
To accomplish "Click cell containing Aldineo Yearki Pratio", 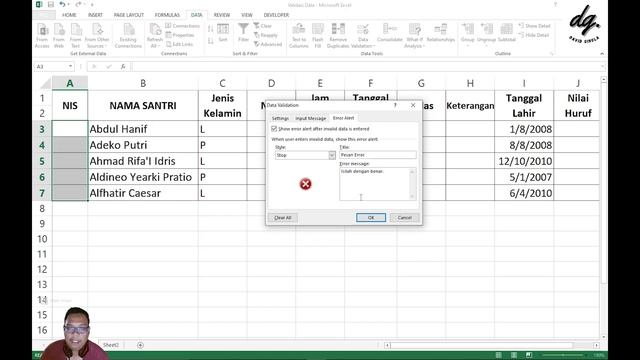I will [x=143, y=177].
